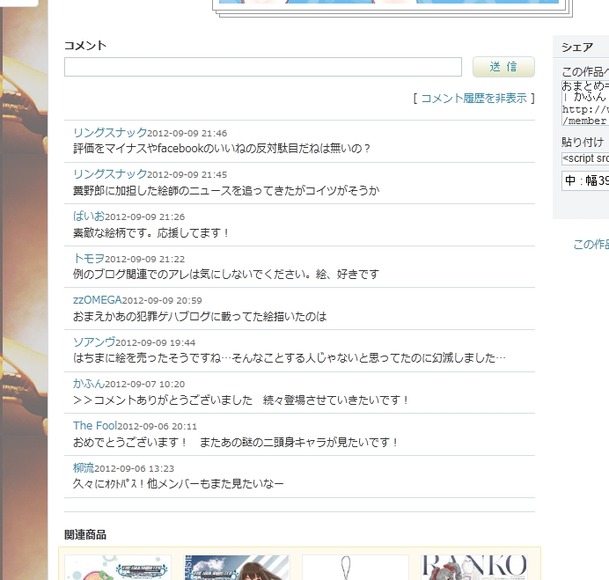The height and width of the screenshot is (580, 609).
Task: Select comment text 素敵な絵柄です。応援してます！
Action: click(x=151, y=233)
